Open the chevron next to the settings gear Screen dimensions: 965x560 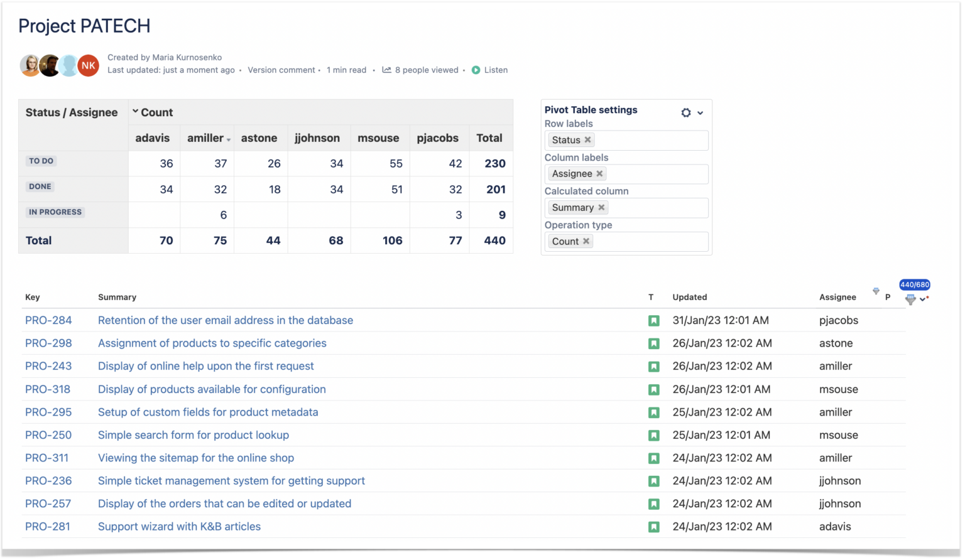tap(701, 113)
